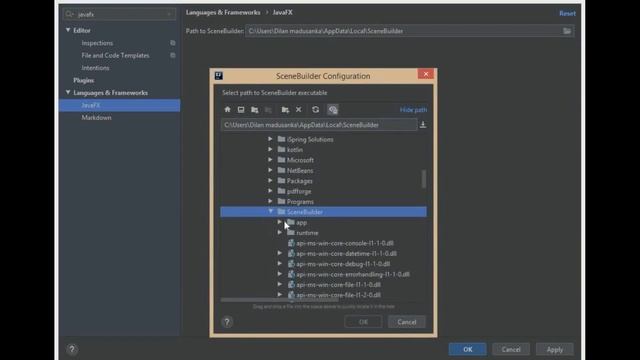Image resolution: width=640 pixels, height=360 pixels.
Task: Select api-ms-win-core-debug-l1-1-0.dll file
Action: click(343, 264)
